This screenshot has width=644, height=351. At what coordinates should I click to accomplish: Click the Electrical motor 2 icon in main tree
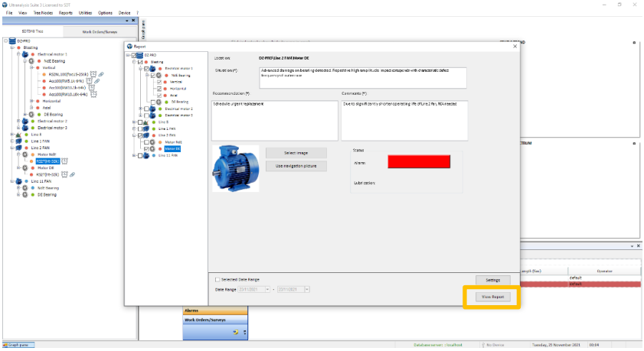coord(26,121)
